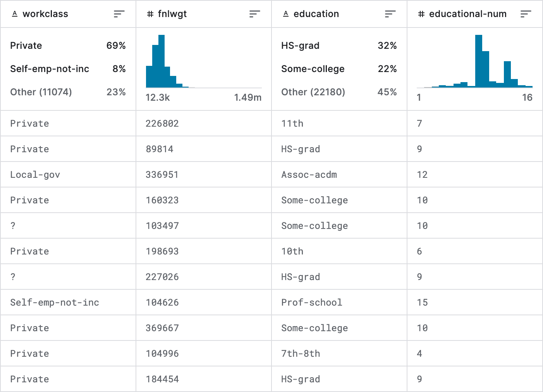Click the text type icon beside education

[285, 14]
